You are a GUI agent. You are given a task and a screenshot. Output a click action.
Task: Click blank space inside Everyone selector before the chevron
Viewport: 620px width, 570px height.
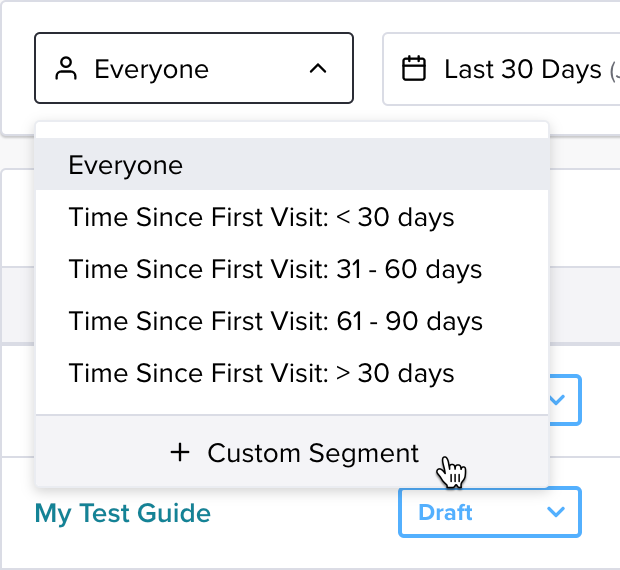pyautogui.click(x=257, y=69)
